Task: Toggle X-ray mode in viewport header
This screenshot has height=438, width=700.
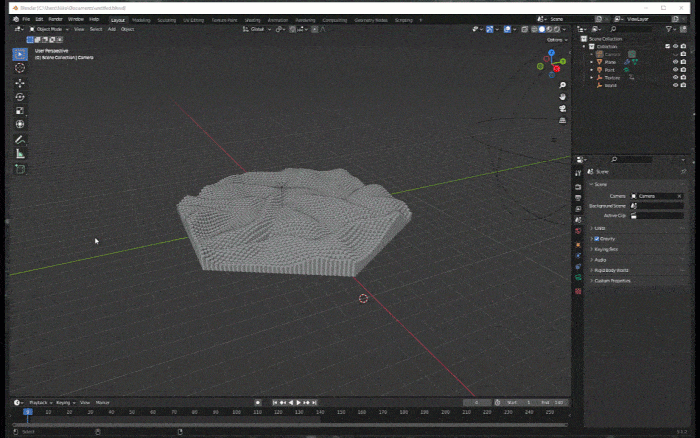Action: click(x=525, y=29)
